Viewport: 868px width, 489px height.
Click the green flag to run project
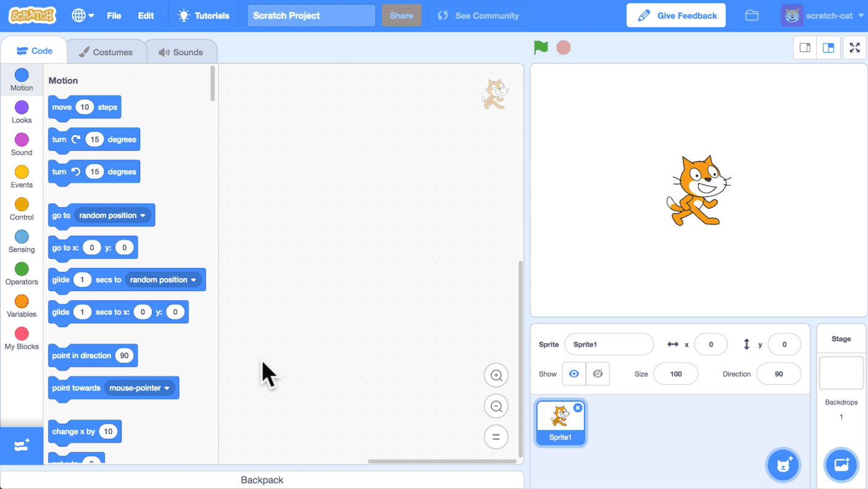pyautogui.click(x=540, y=47)
